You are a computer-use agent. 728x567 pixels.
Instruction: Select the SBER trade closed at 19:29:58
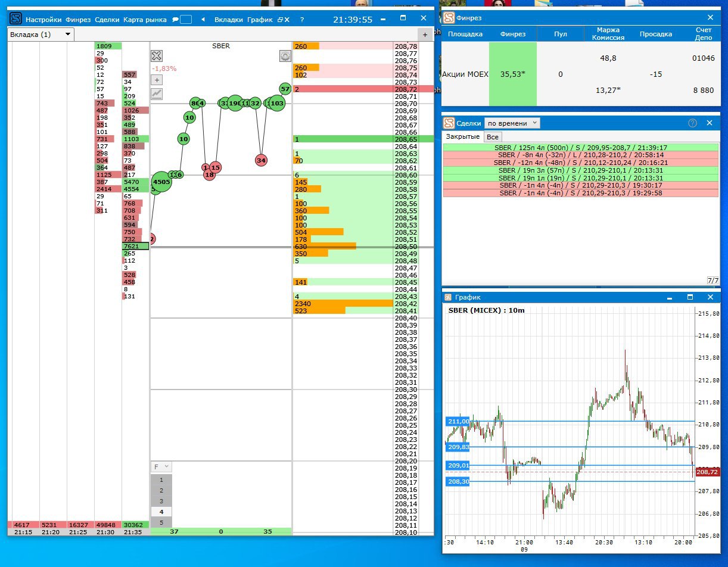pyautogui.click(x=581, y=193)
